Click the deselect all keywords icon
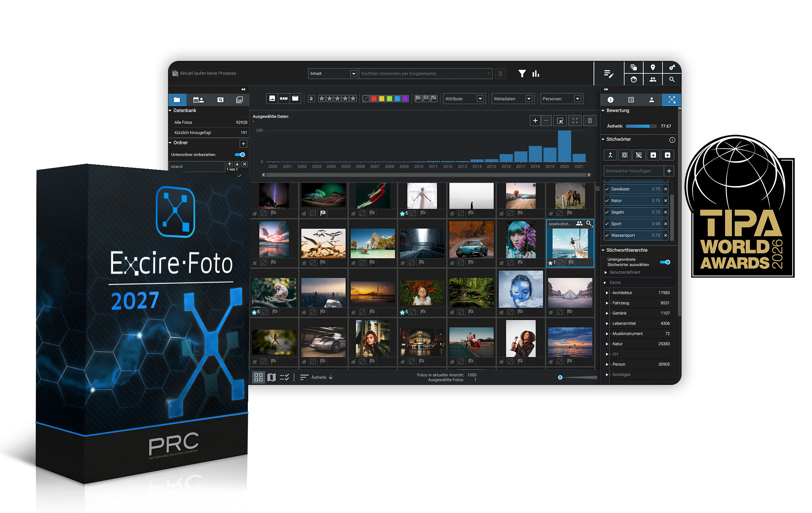This screenshot has height=513, width=812. coord(639,155)
